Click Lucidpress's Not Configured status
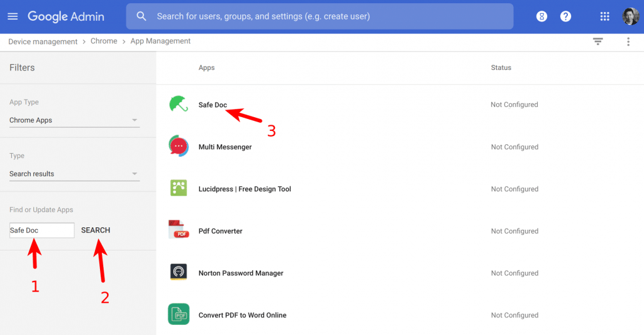Image resolution: width=644 pixels, height=335 pixels. (x=514, y=189)
